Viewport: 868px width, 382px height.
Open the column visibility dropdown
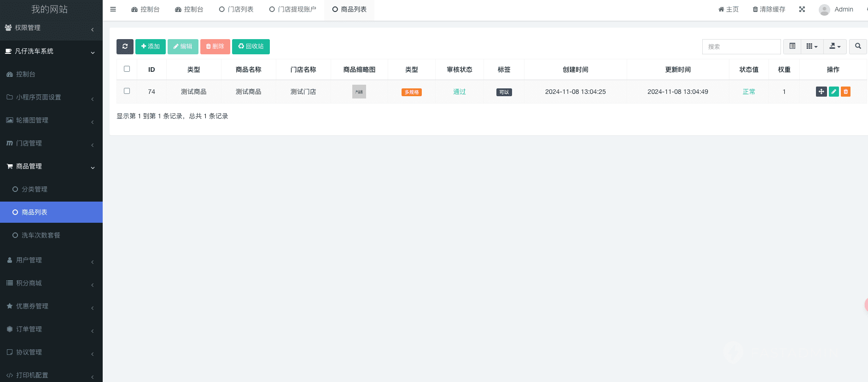click(812, 46)
